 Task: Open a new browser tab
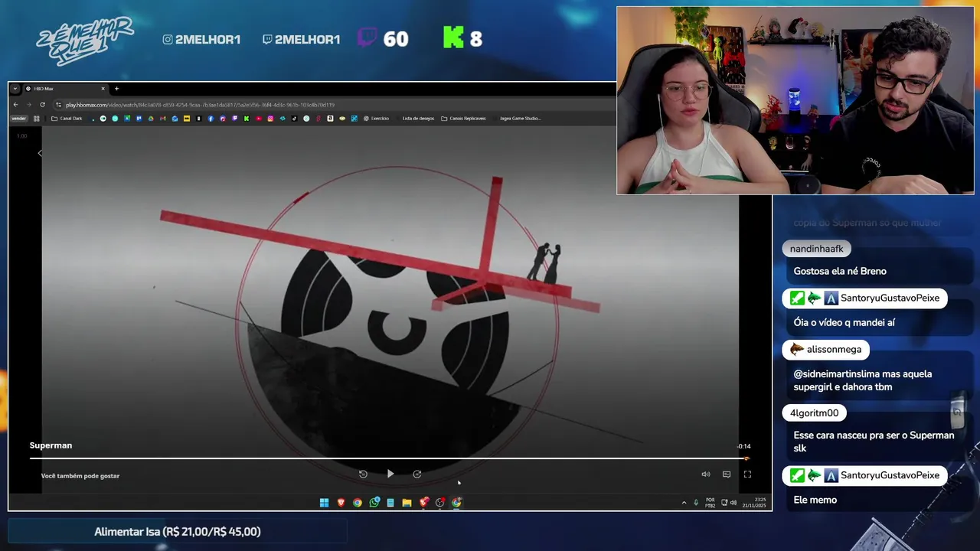click(x=116, y=89)
